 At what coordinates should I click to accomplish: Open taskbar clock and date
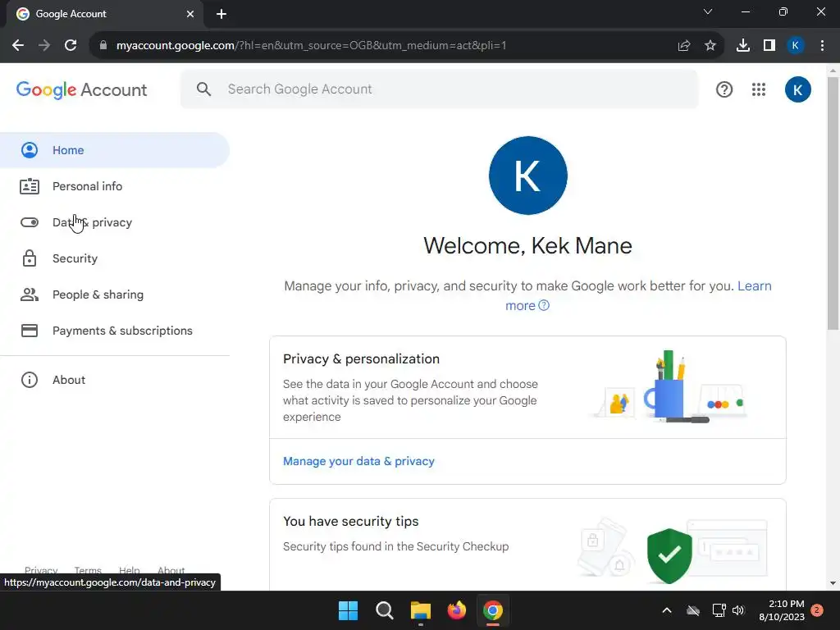pyautogui.click(x=782, y=610)
